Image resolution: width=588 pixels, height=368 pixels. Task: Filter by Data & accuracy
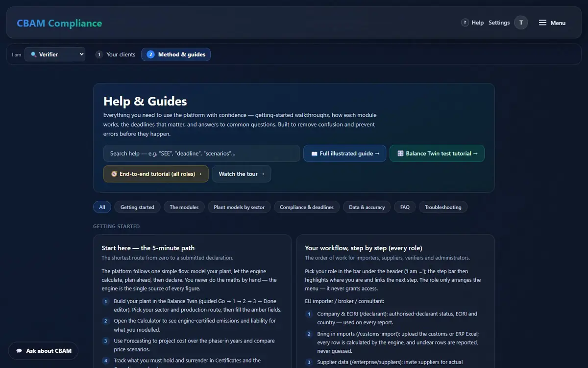pyautogui.click(x=367, y=207)
